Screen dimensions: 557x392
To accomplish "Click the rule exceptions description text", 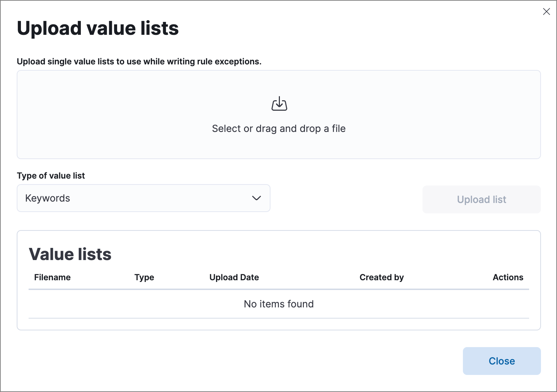I will pos(139,62).
